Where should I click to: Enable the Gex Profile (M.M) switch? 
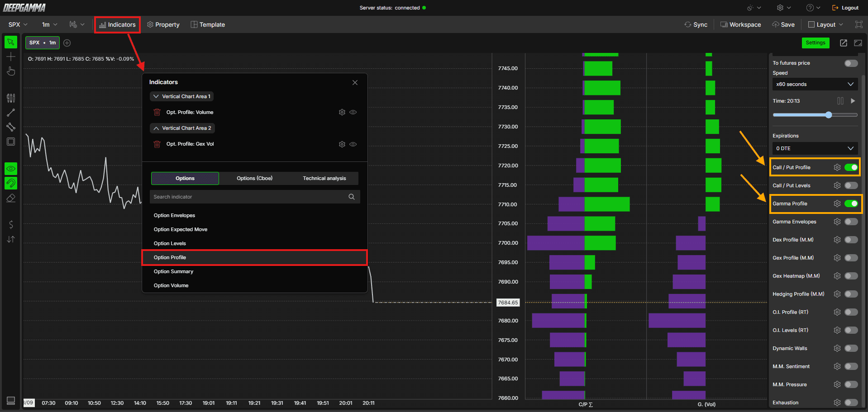coord(851,258)
